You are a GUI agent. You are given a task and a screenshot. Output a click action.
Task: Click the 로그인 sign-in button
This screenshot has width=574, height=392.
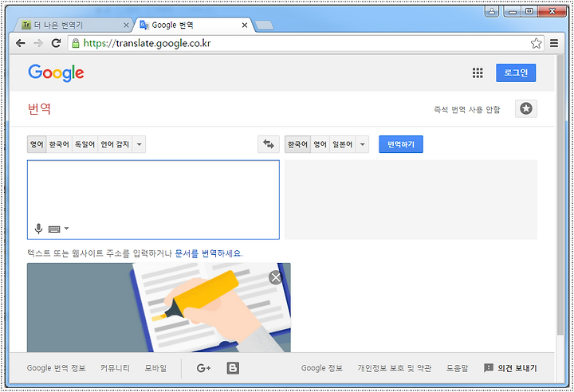(x=516, y=73)
